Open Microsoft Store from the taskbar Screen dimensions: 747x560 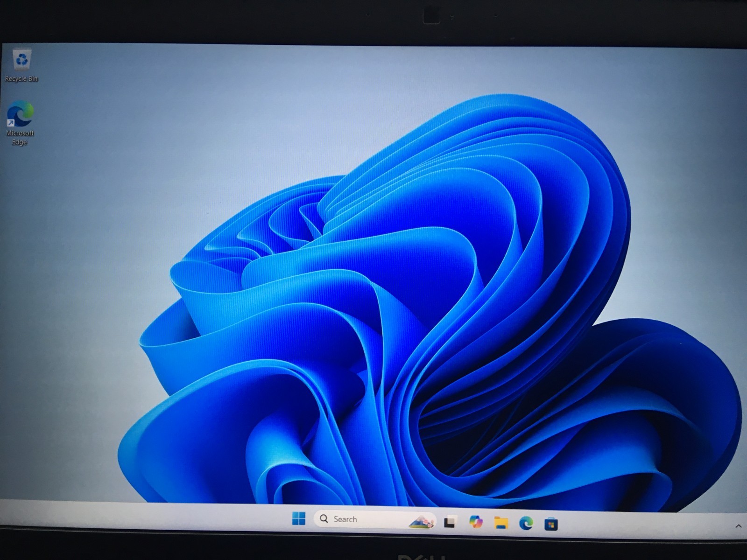tap(551, 524)
